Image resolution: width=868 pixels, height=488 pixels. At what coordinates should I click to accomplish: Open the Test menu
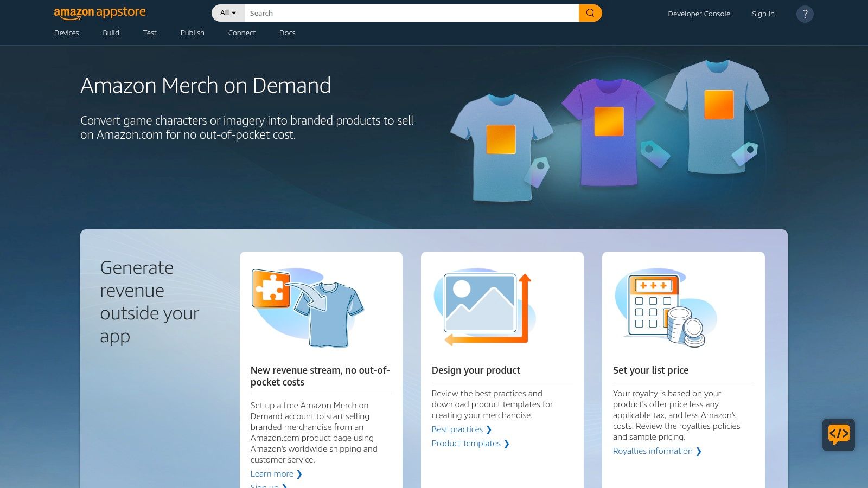point(150,33)
